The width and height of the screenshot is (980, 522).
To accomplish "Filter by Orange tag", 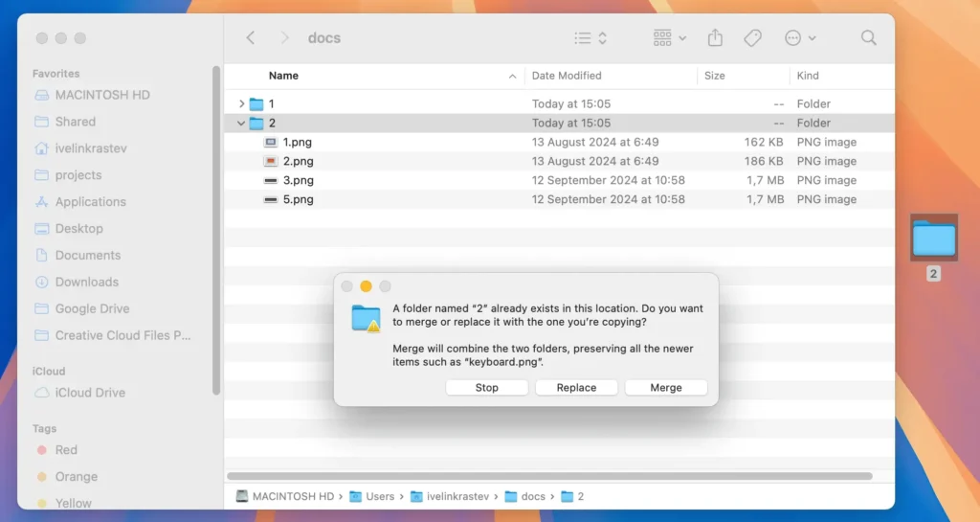I will coord(76,477).
